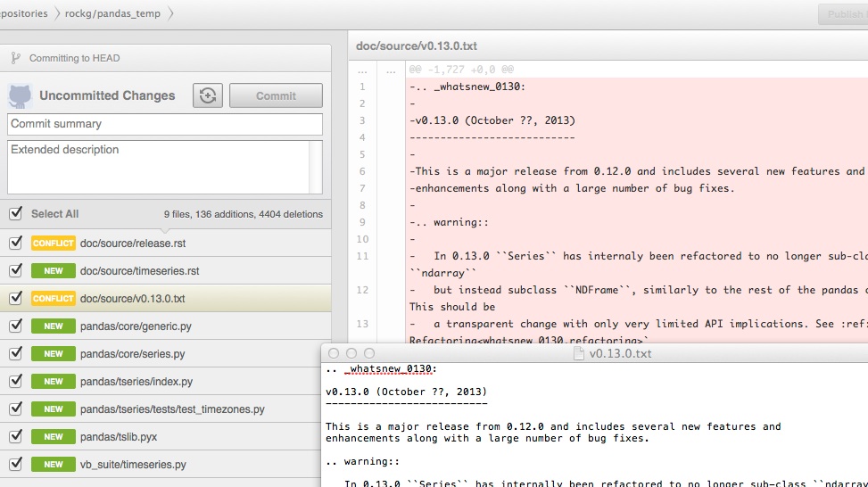Select file doc/source/release.rst
The height and width of the screenshot is (487, 868).
(x=133, y=243)
